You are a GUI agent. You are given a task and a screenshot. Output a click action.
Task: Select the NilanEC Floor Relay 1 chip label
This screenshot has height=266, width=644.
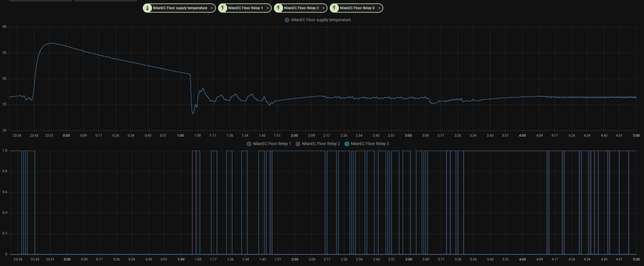click(245, 8)
